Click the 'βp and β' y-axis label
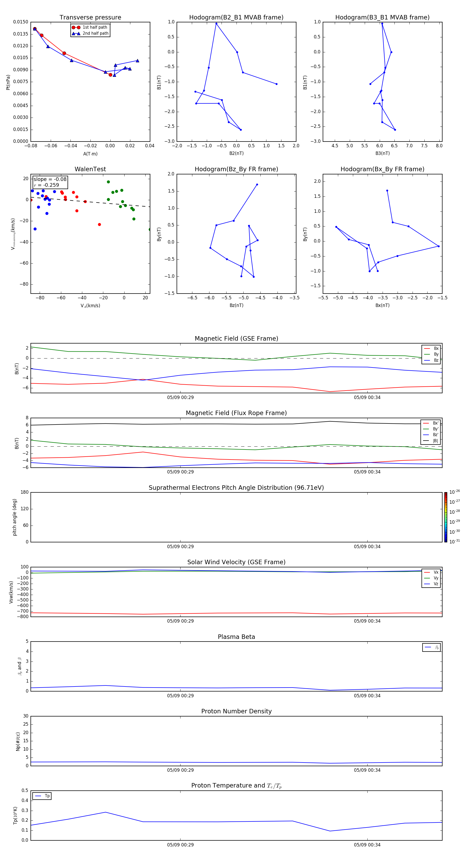Screen dimensions: 473x868 point(19,666)
